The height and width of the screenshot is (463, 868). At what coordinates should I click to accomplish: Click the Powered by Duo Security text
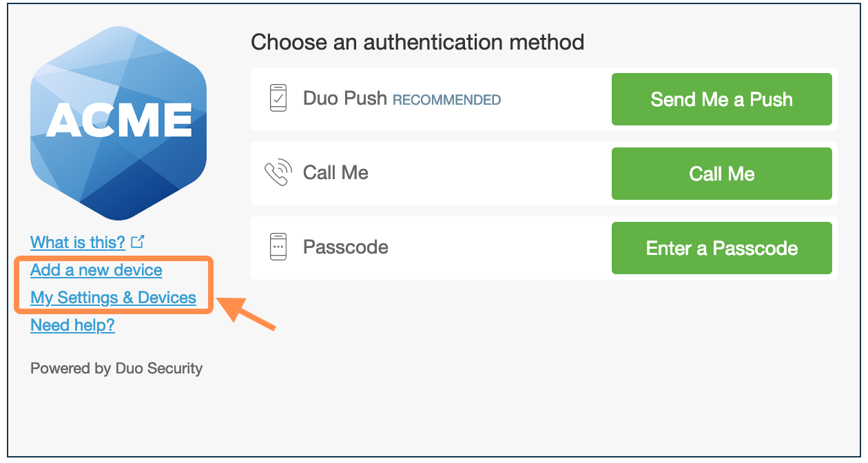pos(116,368)
